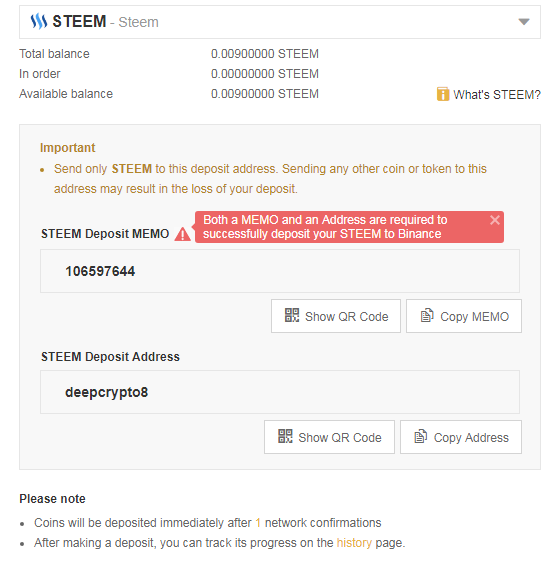Click the copy icon in Copy Address

point(421,436)
